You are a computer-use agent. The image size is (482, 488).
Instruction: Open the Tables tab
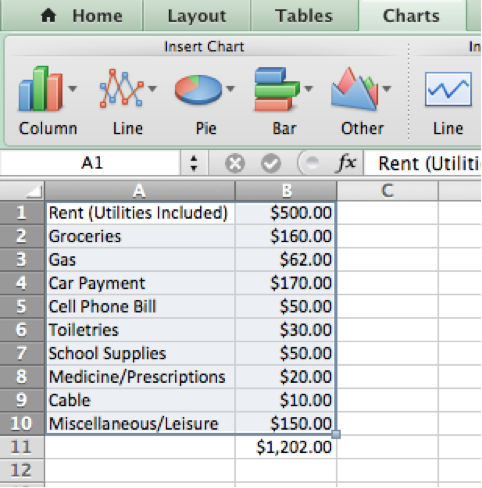pos(304,16)
